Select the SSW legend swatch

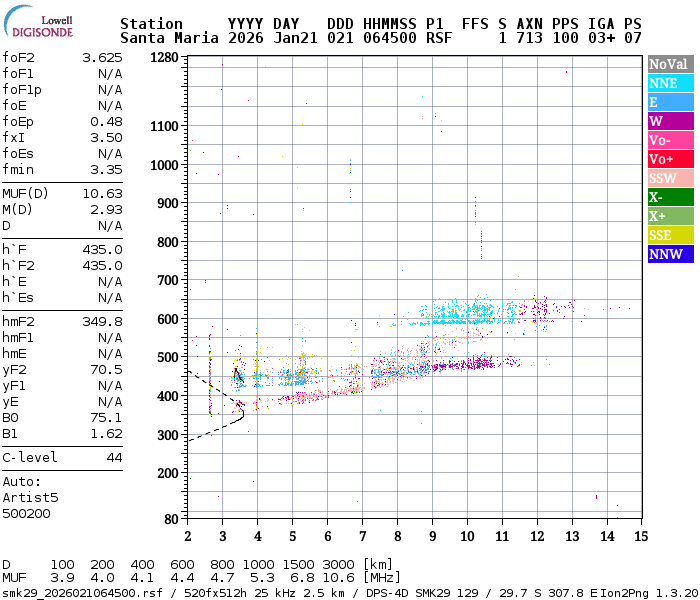point(671,178)
